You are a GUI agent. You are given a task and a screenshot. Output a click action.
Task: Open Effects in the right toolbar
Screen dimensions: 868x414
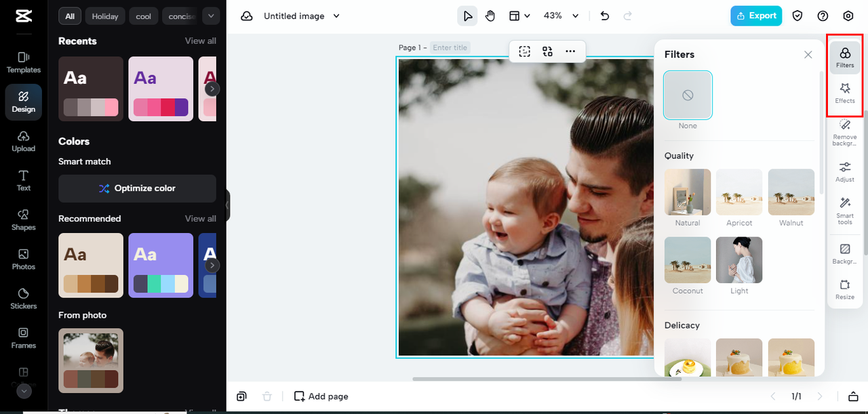(845, 93)
